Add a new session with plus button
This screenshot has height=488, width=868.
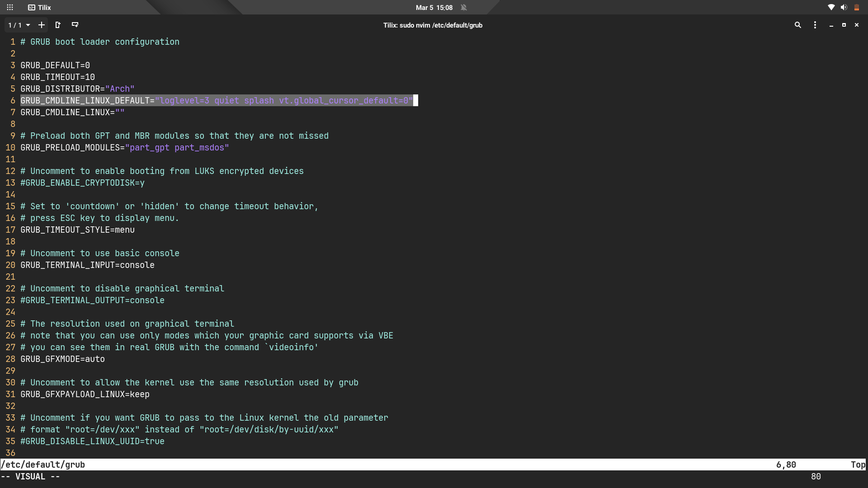click(42, 25)
